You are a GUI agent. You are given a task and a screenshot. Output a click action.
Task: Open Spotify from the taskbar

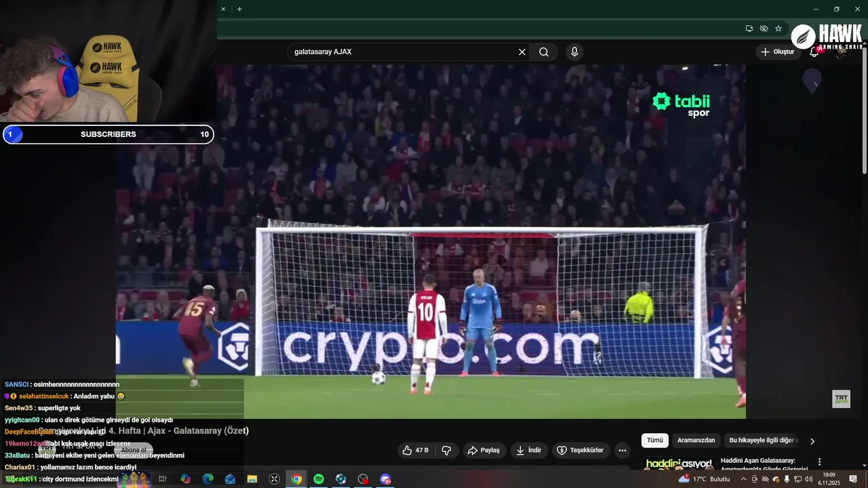(319, 479)
